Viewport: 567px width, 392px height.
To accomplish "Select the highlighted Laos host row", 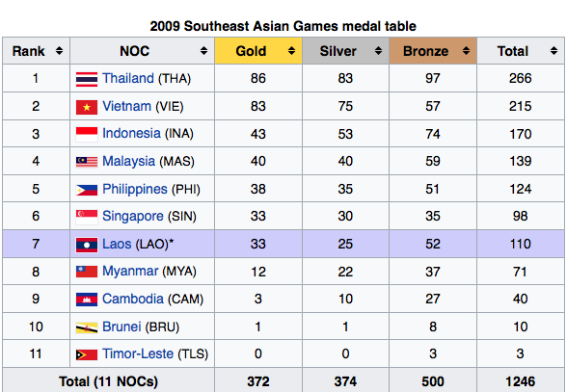I will [283, 244].
